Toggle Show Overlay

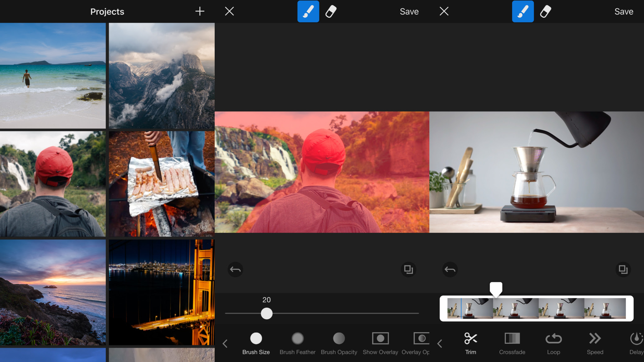[x=380, y=344]
